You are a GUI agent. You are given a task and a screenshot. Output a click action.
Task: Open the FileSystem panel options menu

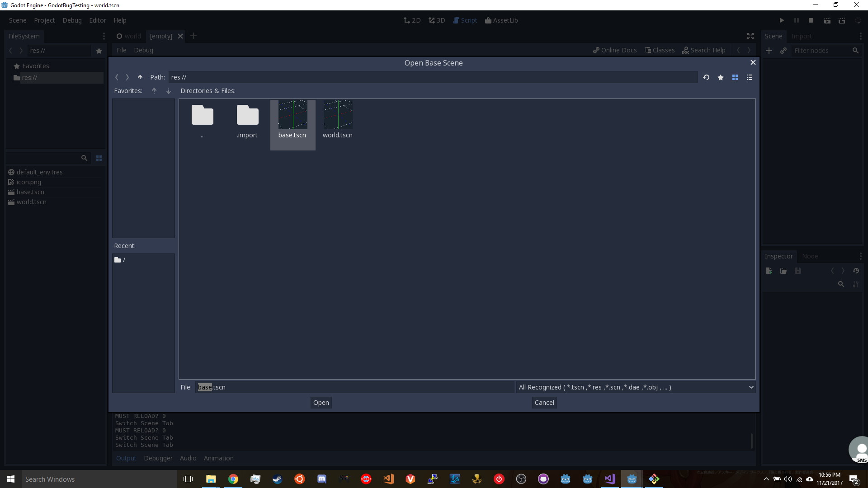tap(104, 36)
